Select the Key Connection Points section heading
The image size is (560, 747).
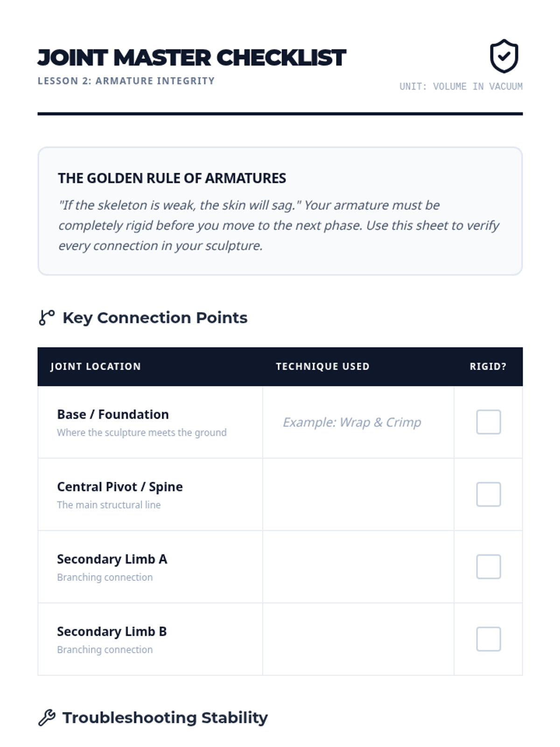click(155, 317)
